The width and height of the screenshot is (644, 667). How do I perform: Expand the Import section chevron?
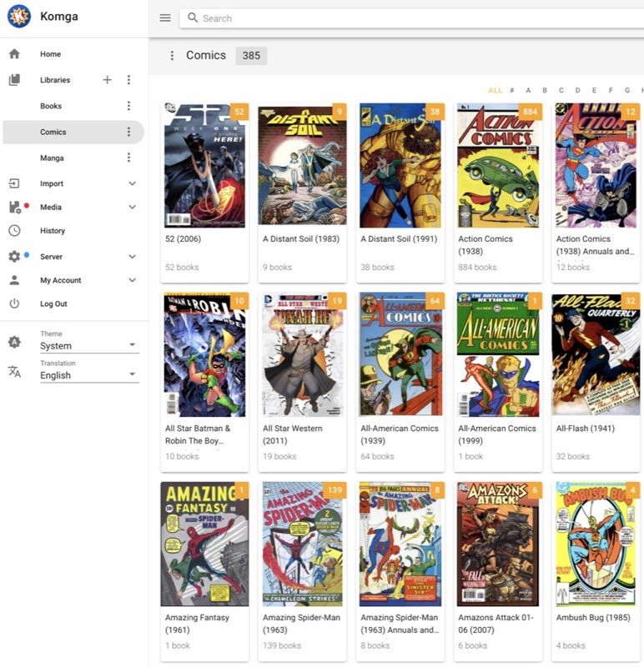(132, 183)
